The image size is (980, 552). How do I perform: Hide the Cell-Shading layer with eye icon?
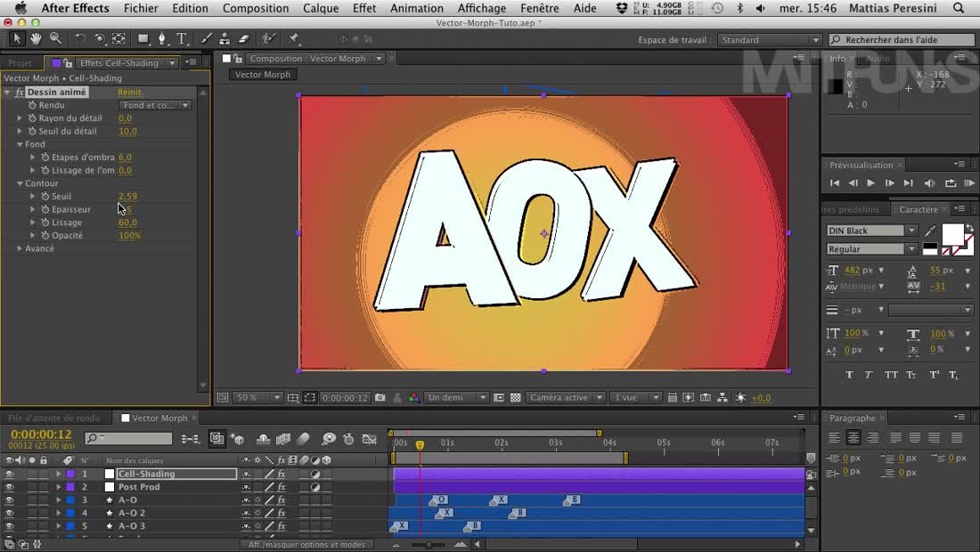click(x=10, y=475)
